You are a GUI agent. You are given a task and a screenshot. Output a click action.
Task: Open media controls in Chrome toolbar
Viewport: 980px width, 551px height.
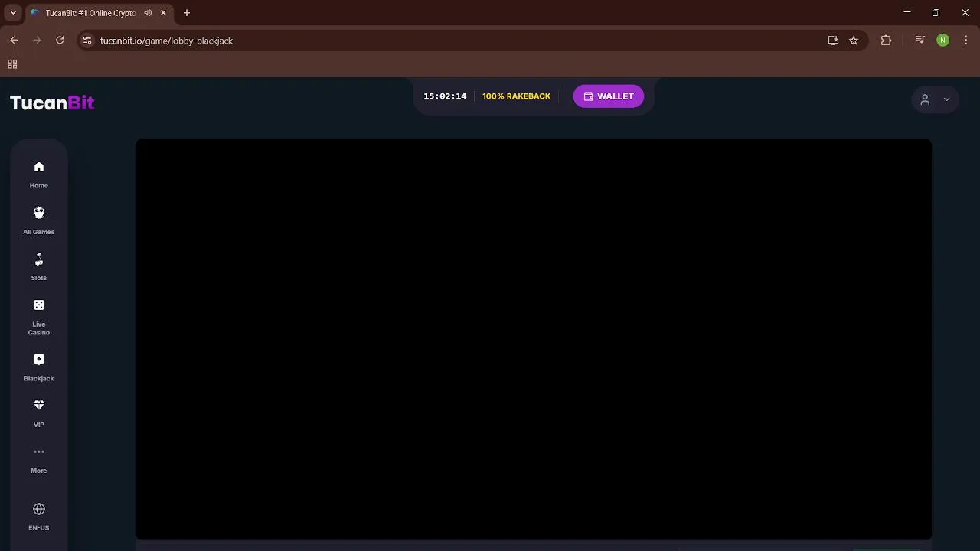click(920, 41)
